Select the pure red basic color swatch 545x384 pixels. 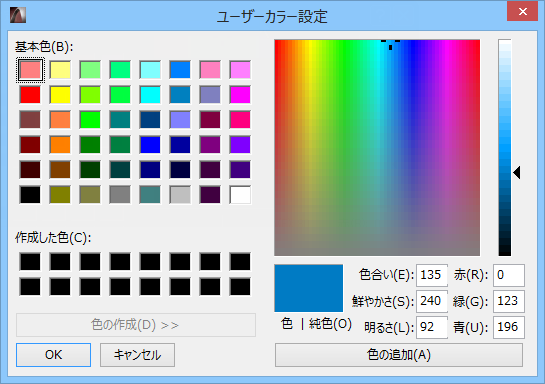pyautogui.click(x=30, y=95)
